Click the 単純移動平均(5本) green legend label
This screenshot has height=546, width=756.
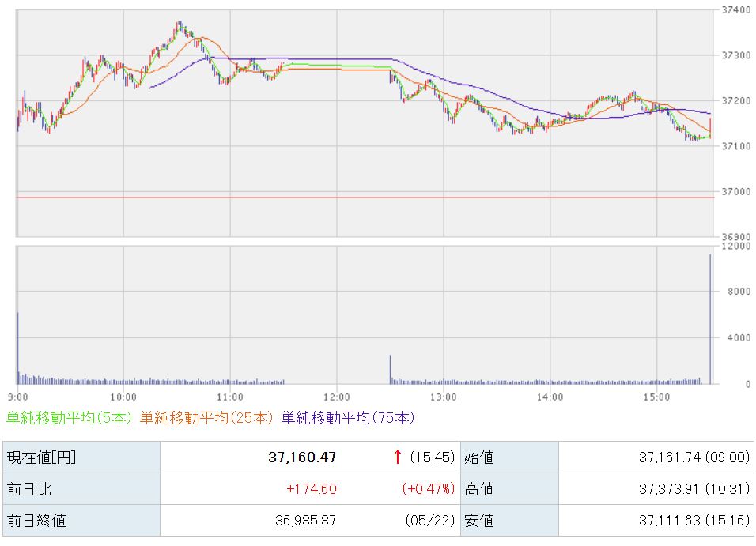pyautogui.click(x=69, y=417)
